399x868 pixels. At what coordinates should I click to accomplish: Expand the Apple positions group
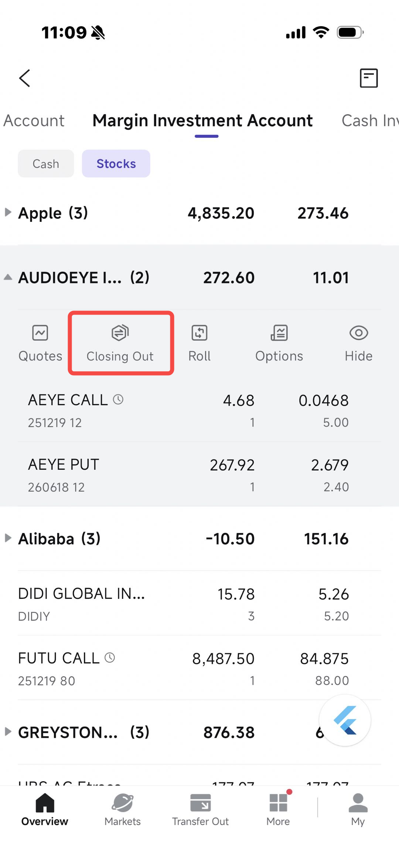[8, 213]
